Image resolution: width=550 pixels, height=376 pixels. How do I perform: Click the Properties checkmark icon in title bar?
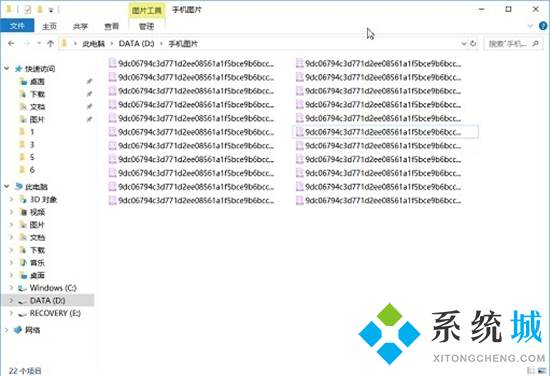coord(27,10)
